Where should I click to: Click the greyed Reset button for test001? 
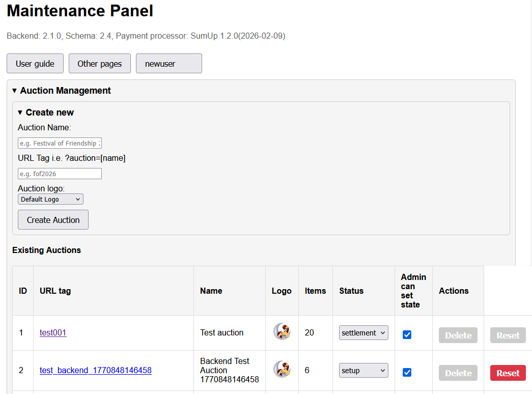[x=508, y=335]
